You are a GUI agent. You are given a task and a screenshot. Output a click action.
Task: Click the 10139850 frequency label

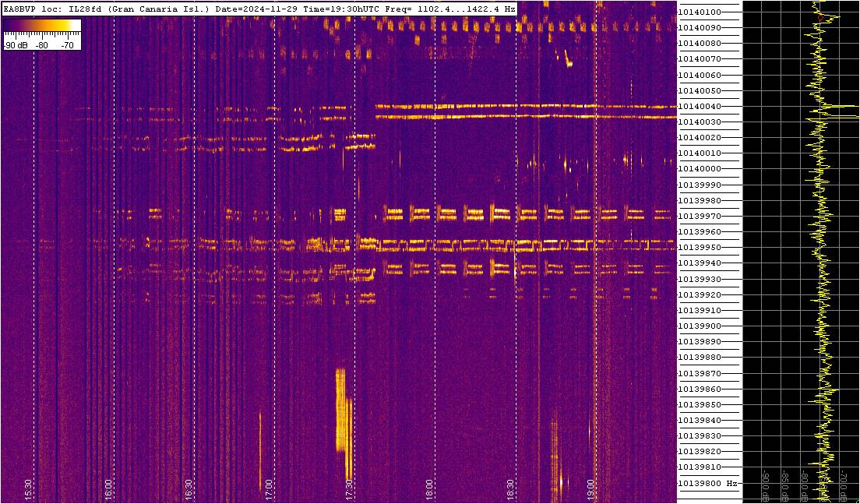point(700,405)
